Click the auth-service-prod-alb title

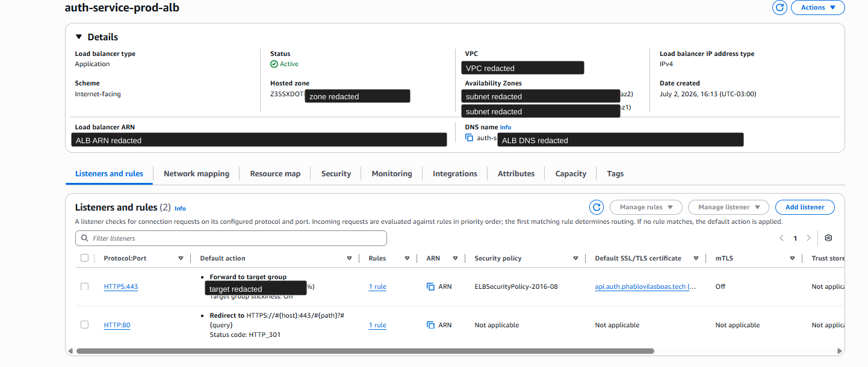122,8
